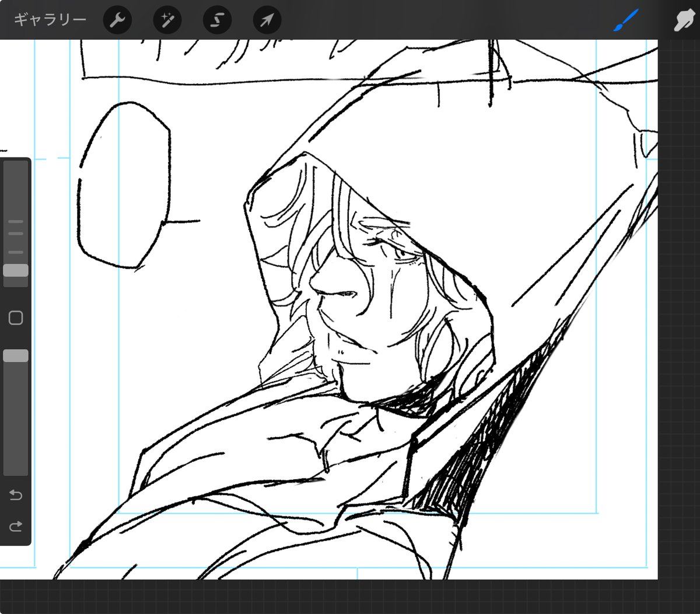700x614 pixels.
Task: Click the brush size slider handle
Action: [16, 270]
